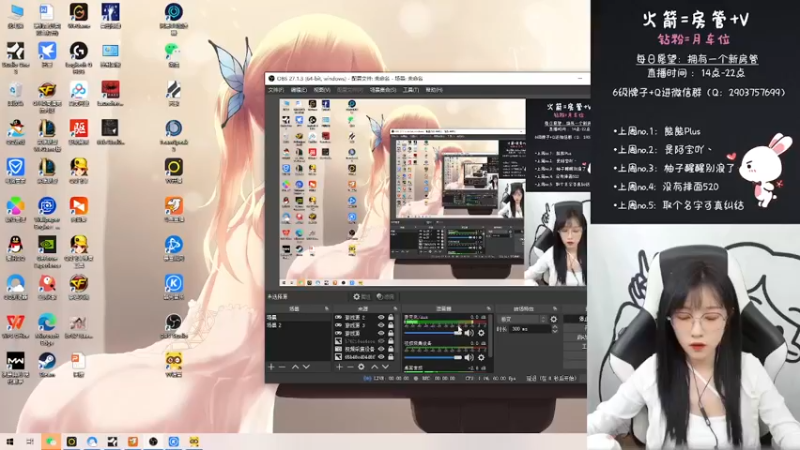Open Recycle Bin desktop icon

click(15, 94)
